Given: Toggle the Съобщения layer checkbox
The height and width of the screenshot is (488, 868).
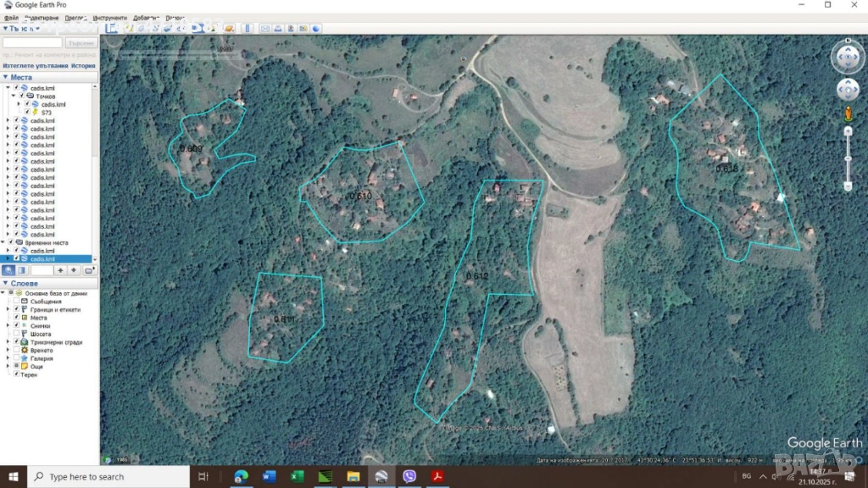Looking at the screenshot, I should point(16,302).
